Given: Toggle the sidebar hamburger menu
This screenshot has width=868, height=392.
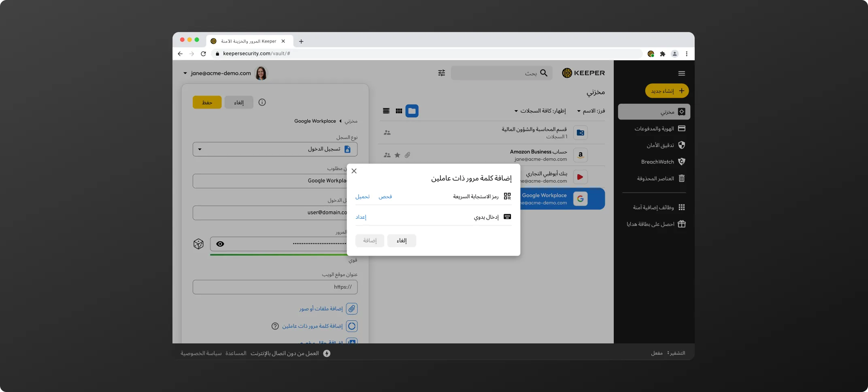Looking at the screenshot, I should tap(681, 73).
